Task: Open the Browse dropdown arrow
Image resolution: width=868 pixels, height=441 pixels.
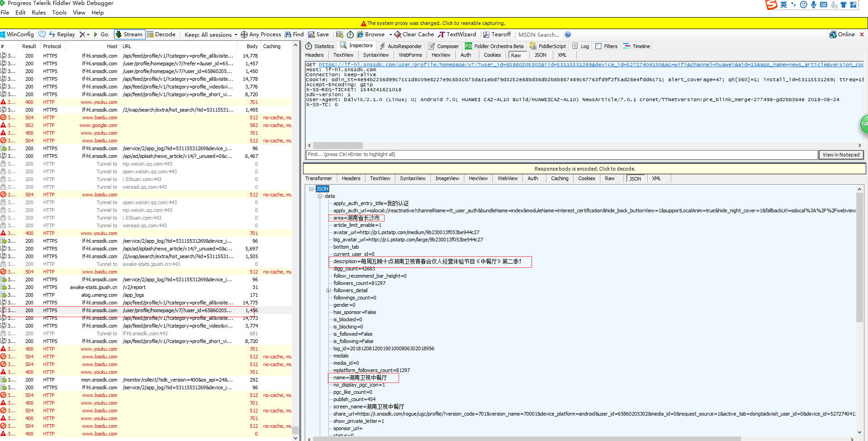Action: pos(390,34)
